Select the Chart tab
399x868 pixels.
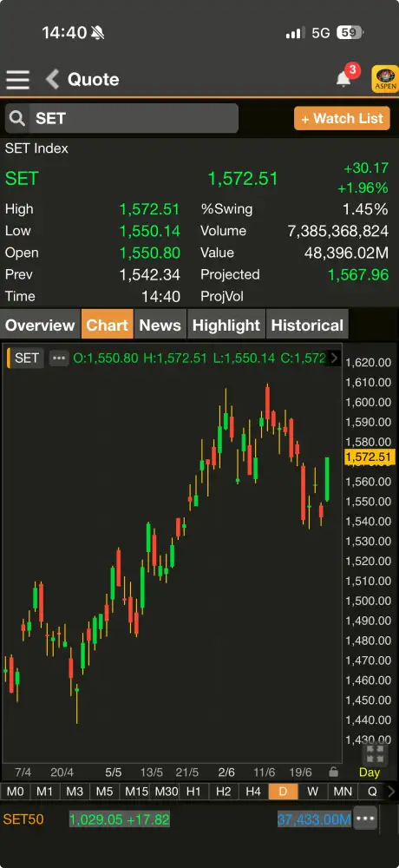108,325
